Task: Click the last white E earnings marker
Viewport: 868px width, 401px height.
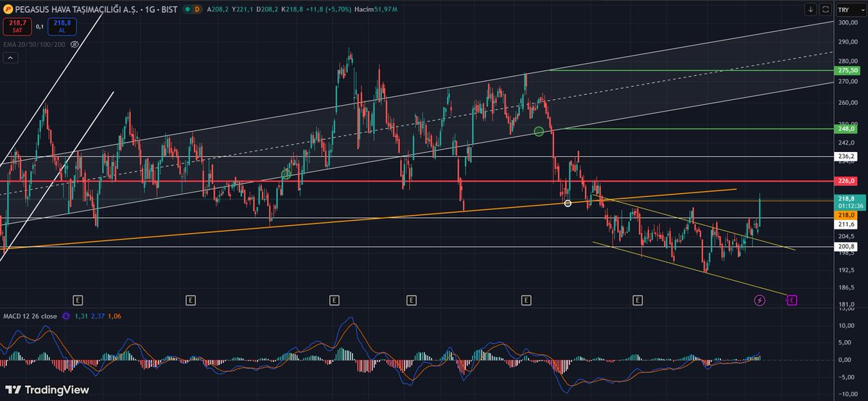Action: click(x=637, y=299)
